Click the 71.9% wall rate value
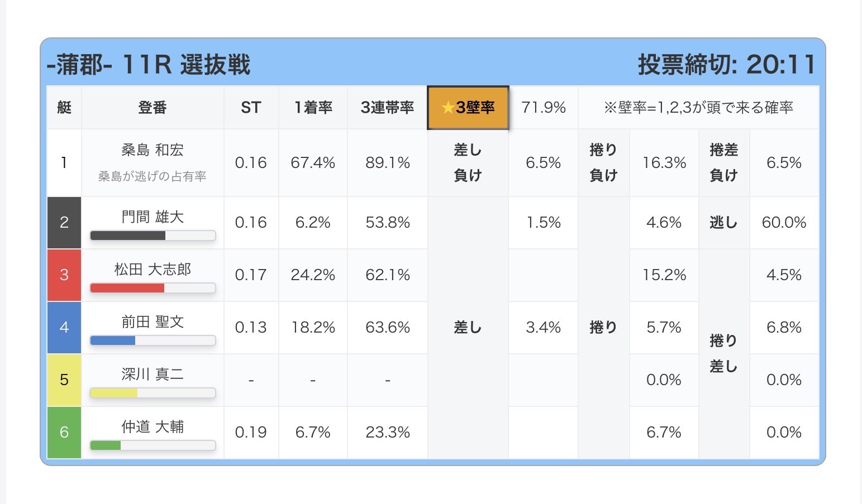This screenshot has width=862, height=504. coord(544,108)
